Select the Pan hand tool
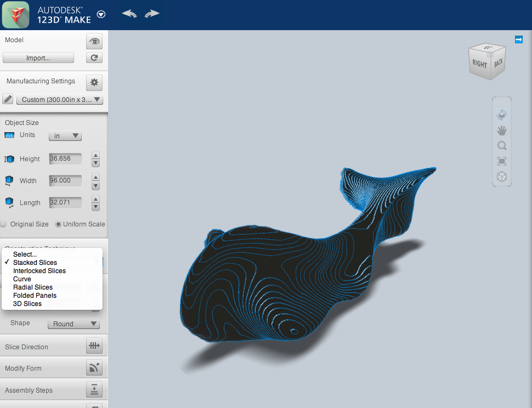This screenshot has width=532, height=408. [x=502, y=131]
